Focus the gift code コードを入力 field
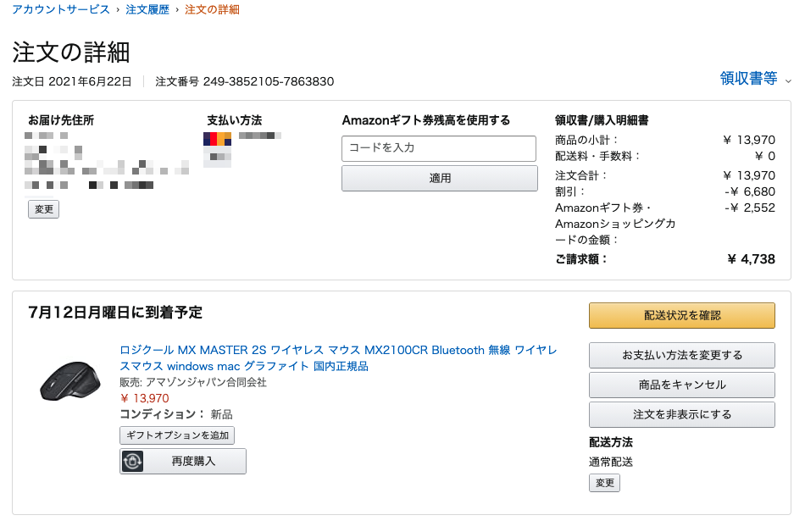This screenshot has height=532, width=805. click(x=439, y=148)
